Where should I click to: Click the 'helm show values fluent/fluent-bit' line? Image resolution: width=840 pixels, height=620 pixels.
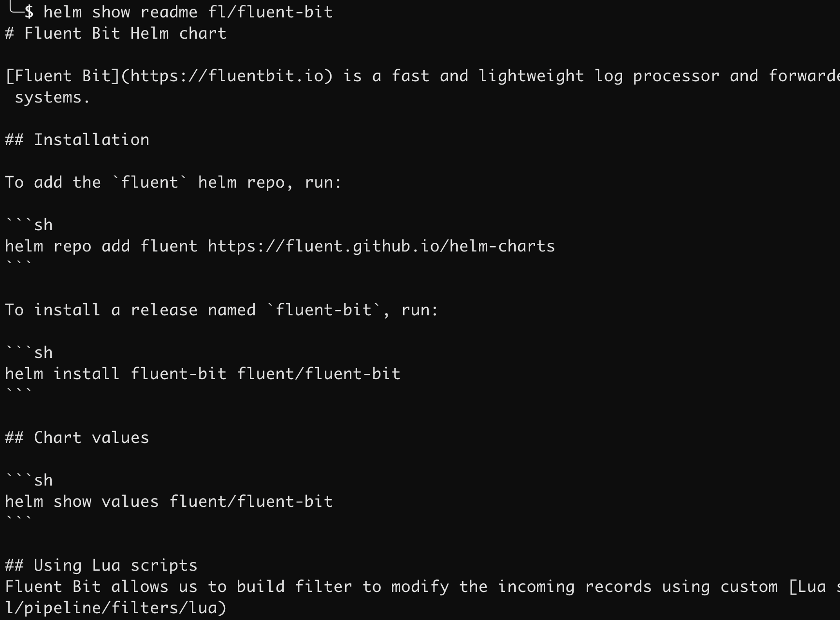coord(169,502)
